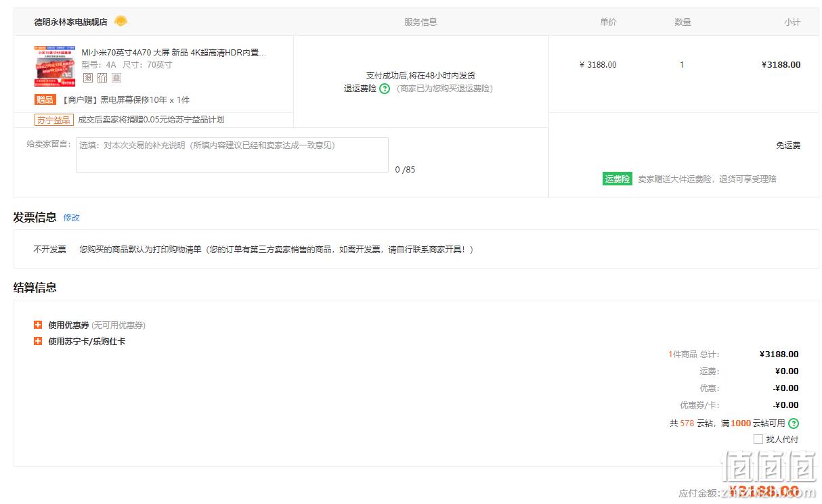Click the 价 price-protection icon under the product

pos(102,78)
